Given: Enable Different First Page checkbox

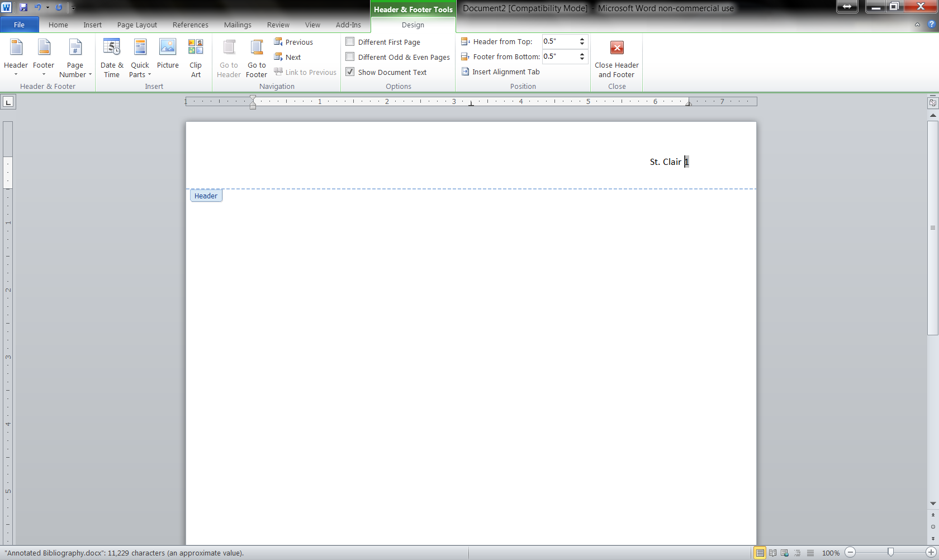Looking at the screenshot, I should point(350,42).
